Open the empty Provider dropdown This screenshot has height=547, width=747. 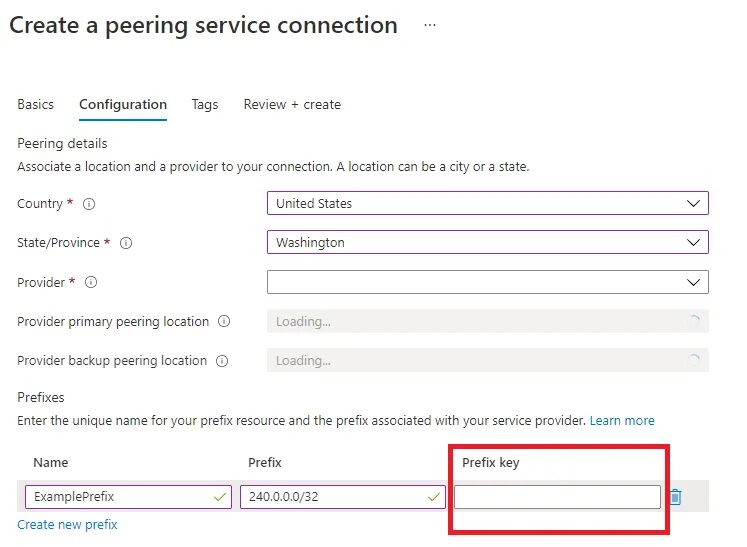(487, 283)
